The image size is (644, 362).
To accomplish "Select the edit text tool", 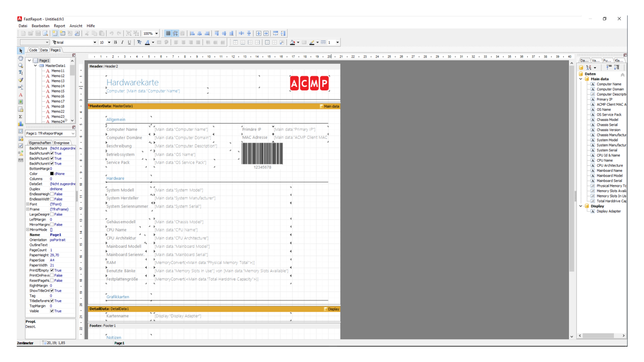I will click(x=21, y=72).
